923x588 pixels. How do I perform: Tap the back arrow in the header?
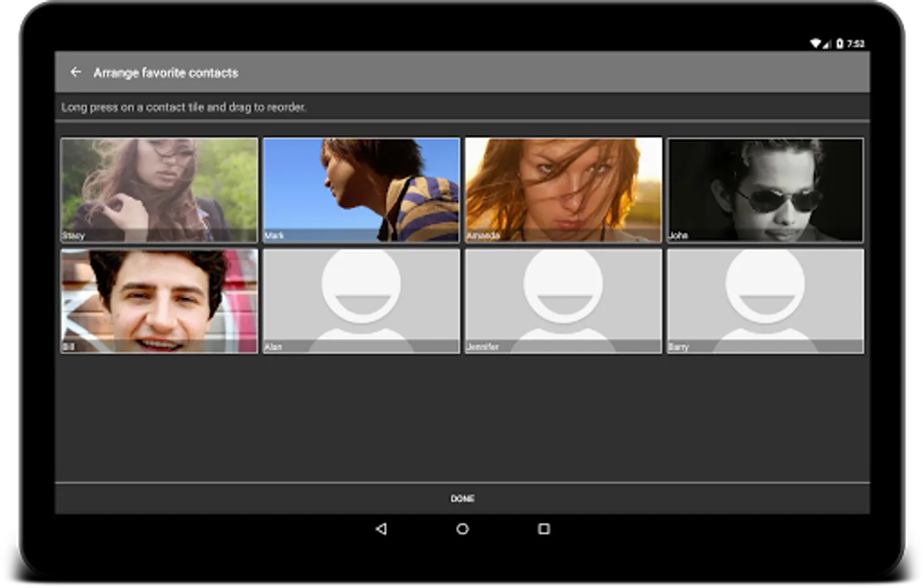pos(76,73)
